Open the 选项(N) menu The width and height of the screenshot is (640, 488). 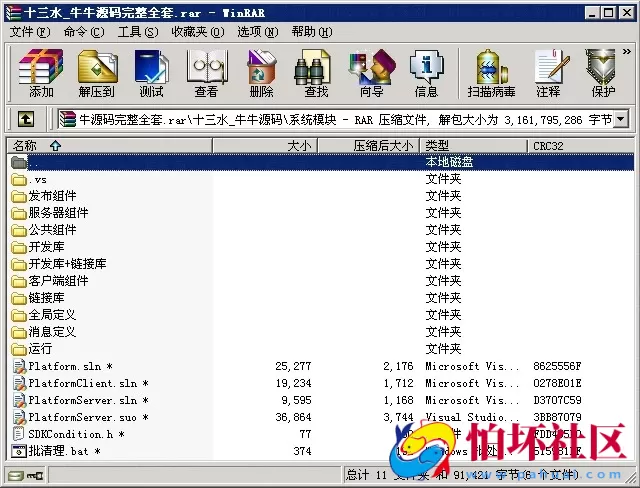click(258, 32)
